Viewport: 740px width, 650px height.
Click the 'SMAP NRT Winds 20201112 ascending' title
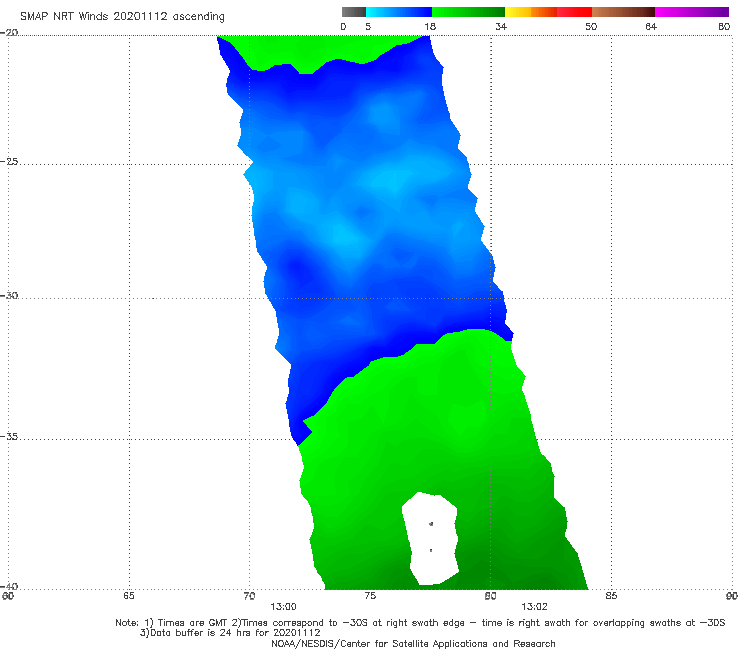(122, 16)
